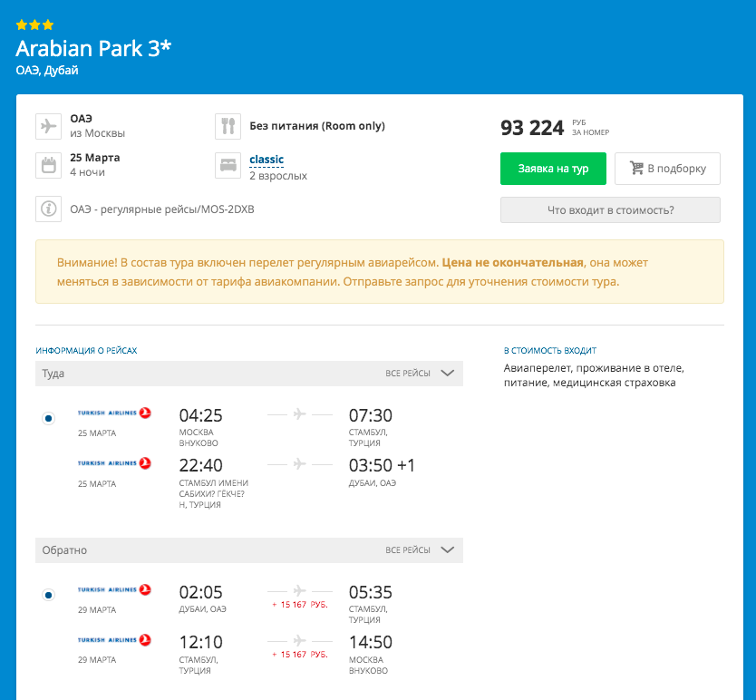Click the yellow price warning notice
The width and height of the screenshot is (756, 700).
pos(379,271)
